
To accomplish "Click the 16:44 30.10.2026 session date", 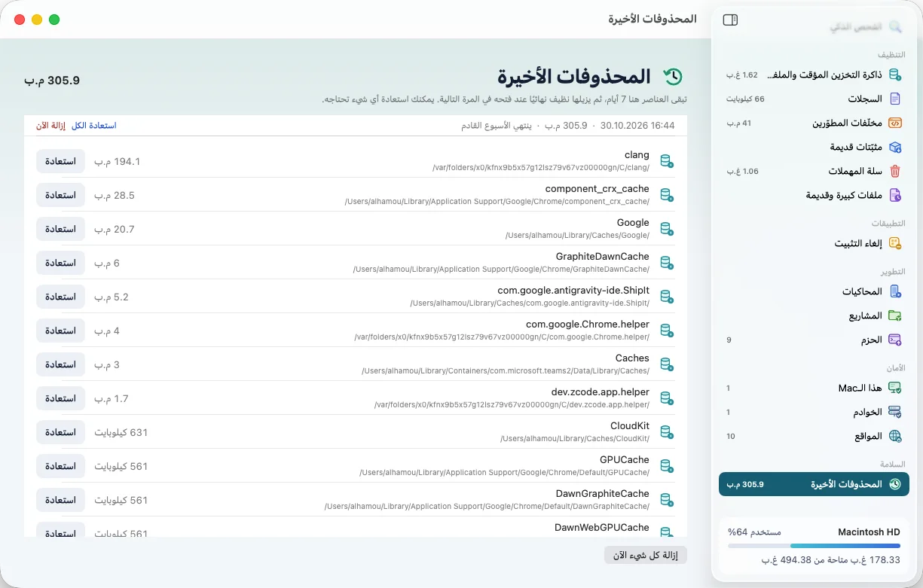I will [x=637, y=126].
